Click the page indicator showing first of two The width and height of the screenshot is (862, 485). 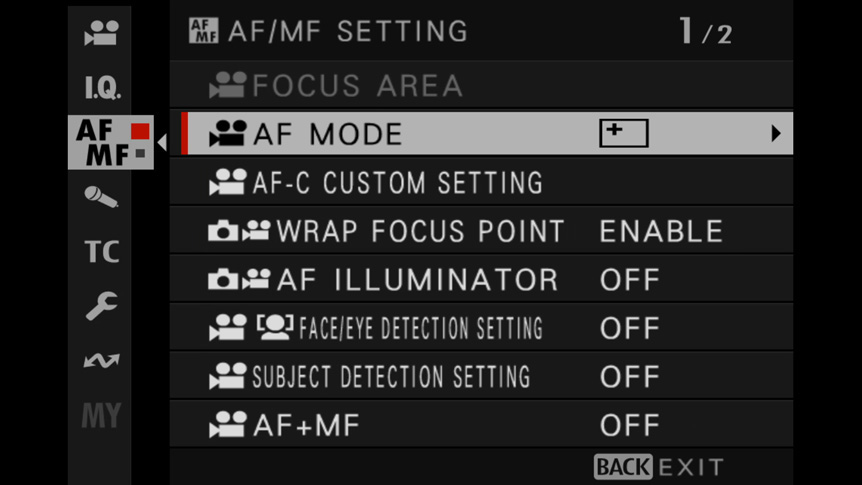(x=705, y=31)
